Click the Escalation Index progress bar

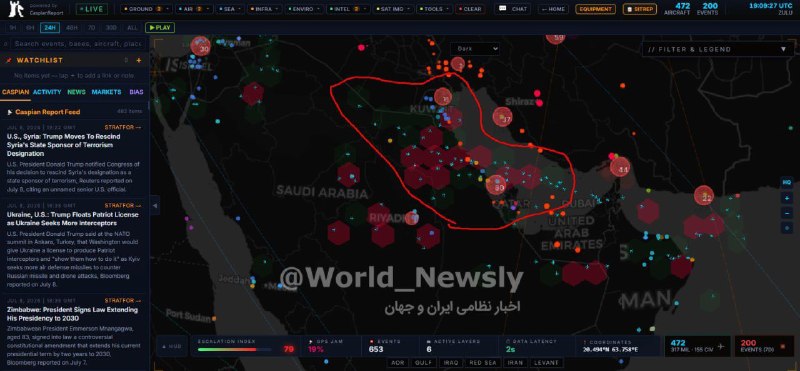coord(234,350)
